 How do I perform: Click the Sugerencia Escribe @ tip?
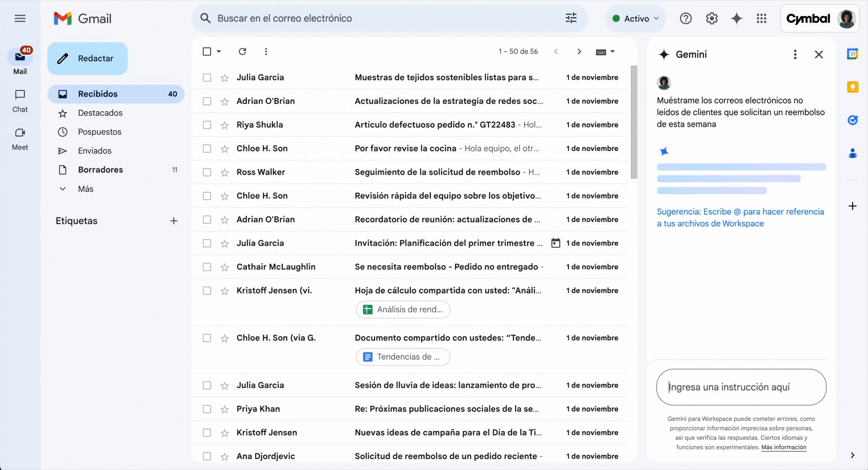pos(740,218)
